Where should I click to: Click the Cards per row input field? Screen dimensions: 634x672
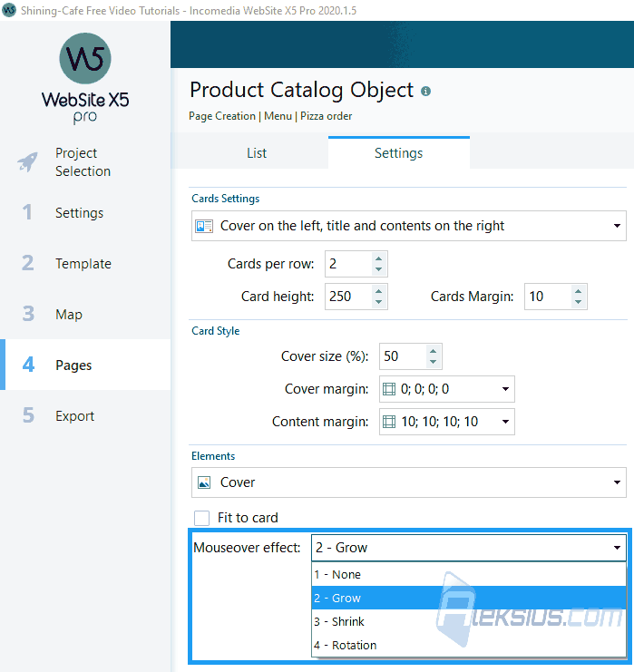(x=349, y=264)
